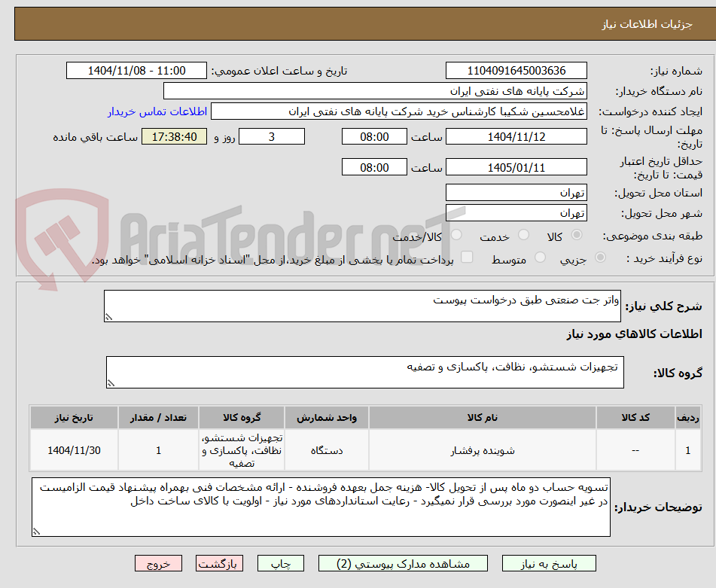Screen dimensions: 716x588
Task: Click the resize handle of توضیحات خریدار box
Action: click(37, 532)
